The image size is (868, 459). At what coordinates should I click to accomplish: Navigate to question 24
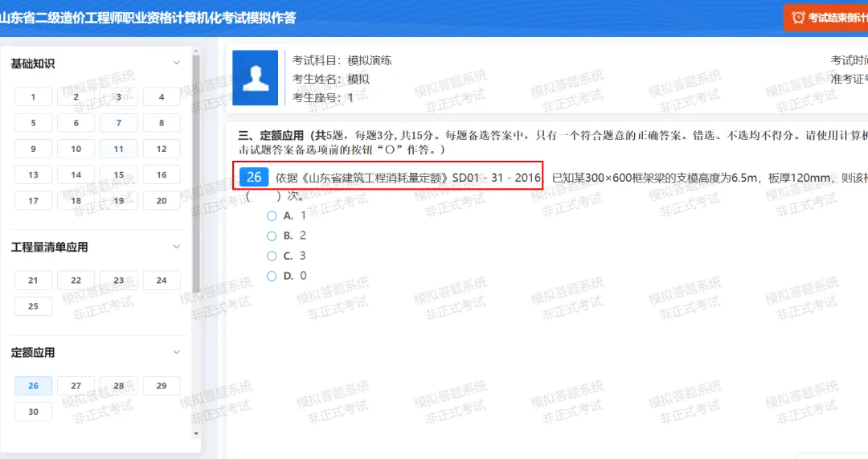[162, 281]
